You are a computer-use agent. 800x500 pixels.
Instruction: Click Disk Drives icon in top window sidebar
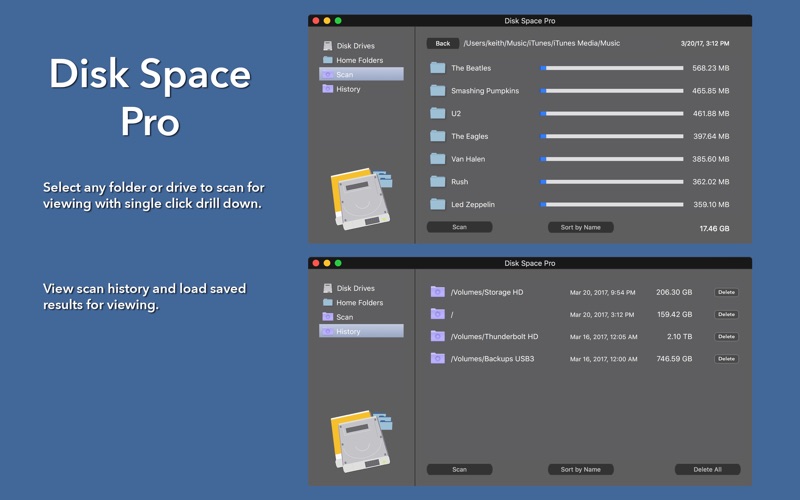[x=328, y=45]
